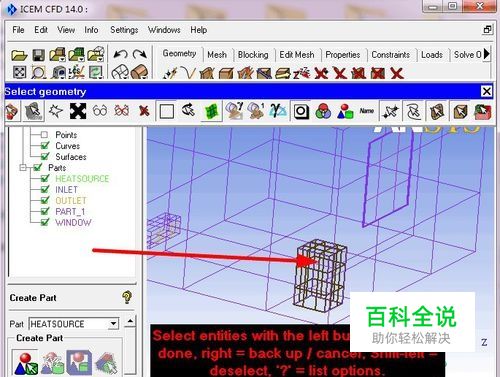
Task: Select the Delete Curve tool
Action: pos(340,73)
